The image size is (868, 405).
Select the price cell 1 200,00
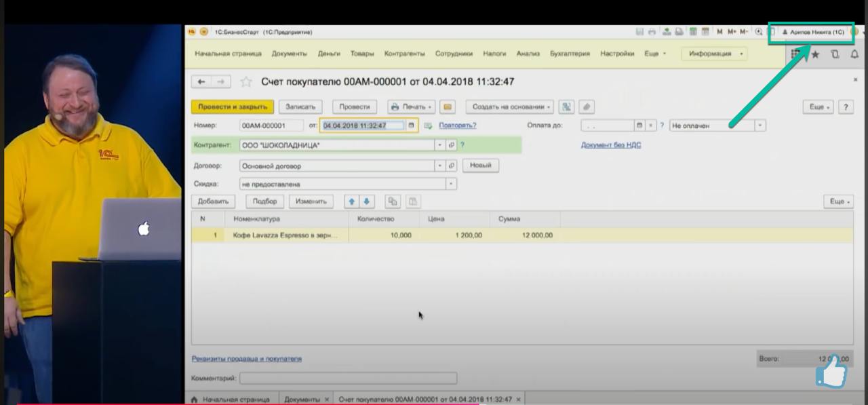[x=454, y=235]
